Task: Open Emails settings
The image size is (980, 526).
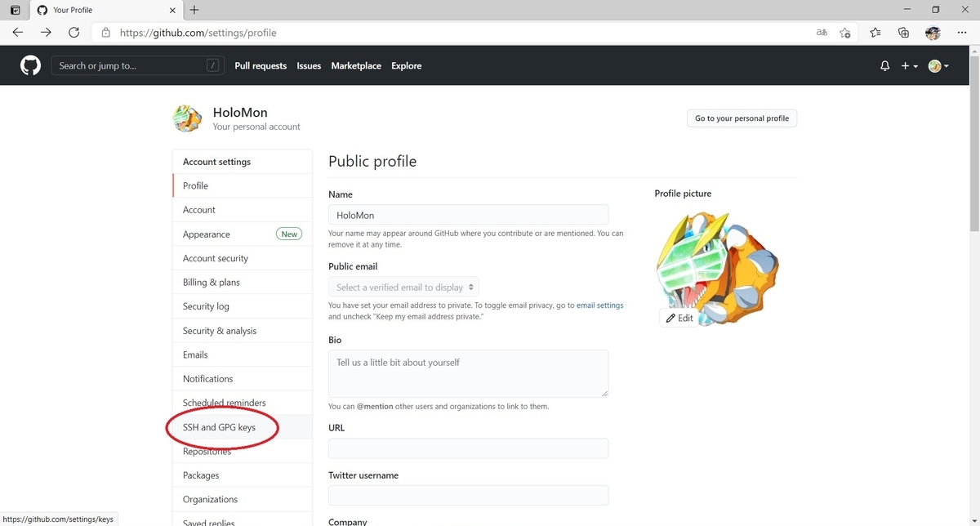Action: pos(243,354)
